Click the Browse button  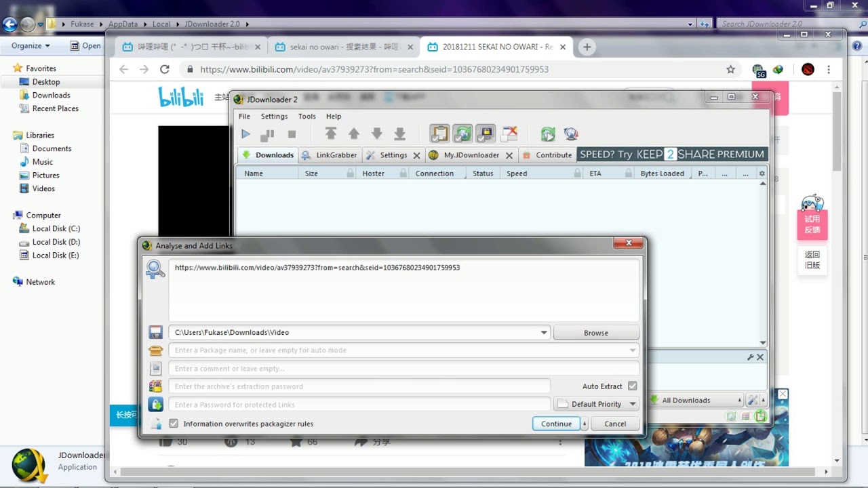click(x=596, y=333)
